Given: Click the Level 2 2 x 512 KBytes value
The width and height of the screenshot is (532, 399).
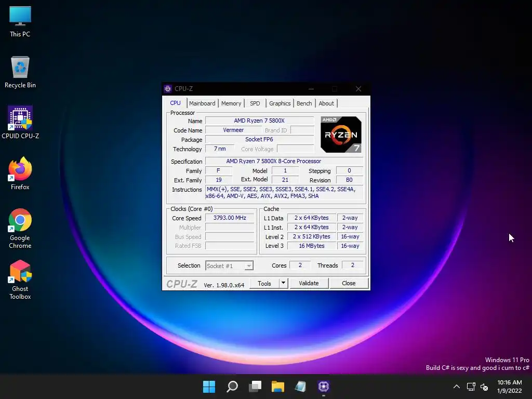Looking at the screenshot, I should click(312, 236).
